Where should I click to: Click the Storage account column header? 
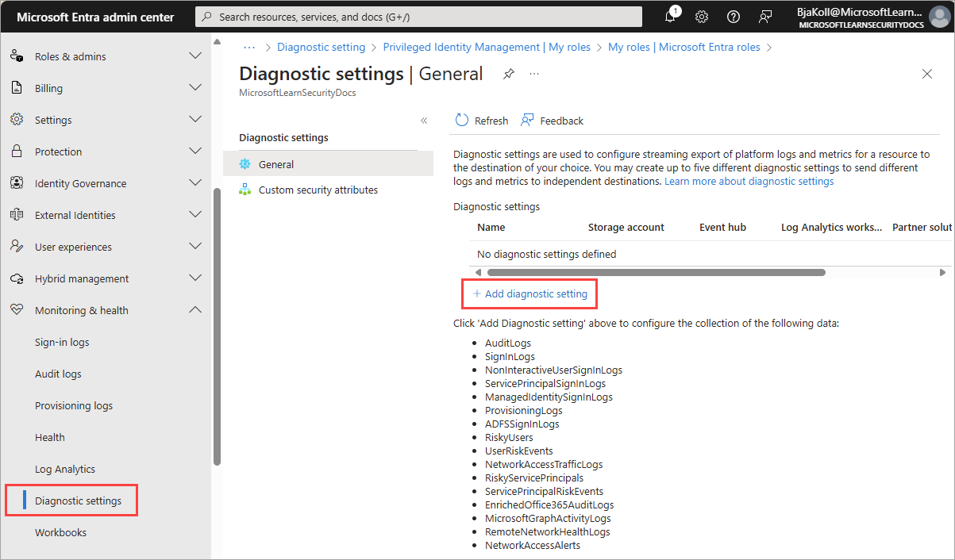click(626, 227)
